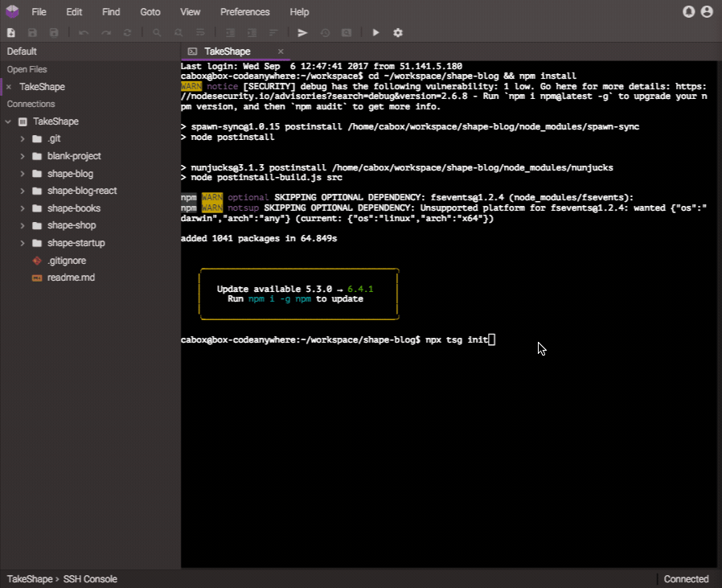
Task: Close the TakeShape terminal tab
Action: coord(281,51)
